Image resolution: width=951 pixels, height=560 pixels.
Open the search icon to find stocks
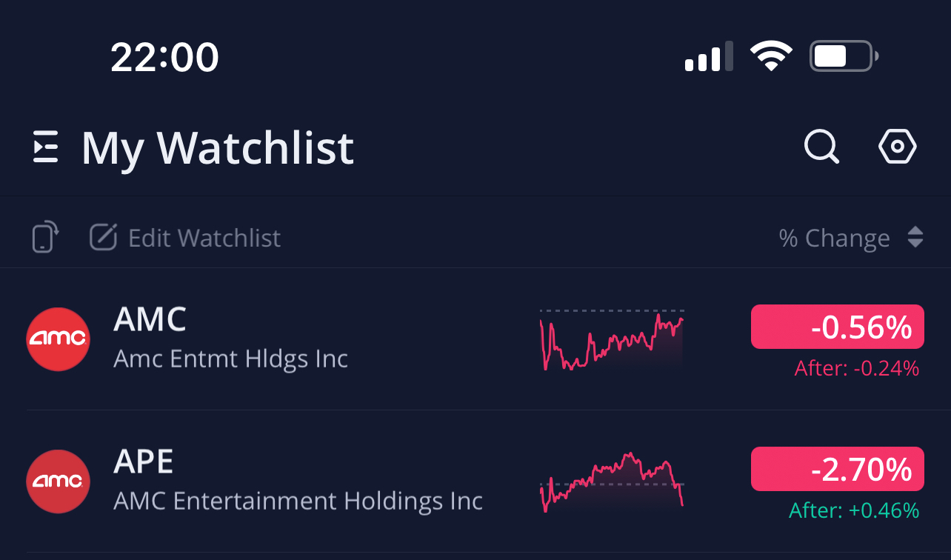pos(821,146)
